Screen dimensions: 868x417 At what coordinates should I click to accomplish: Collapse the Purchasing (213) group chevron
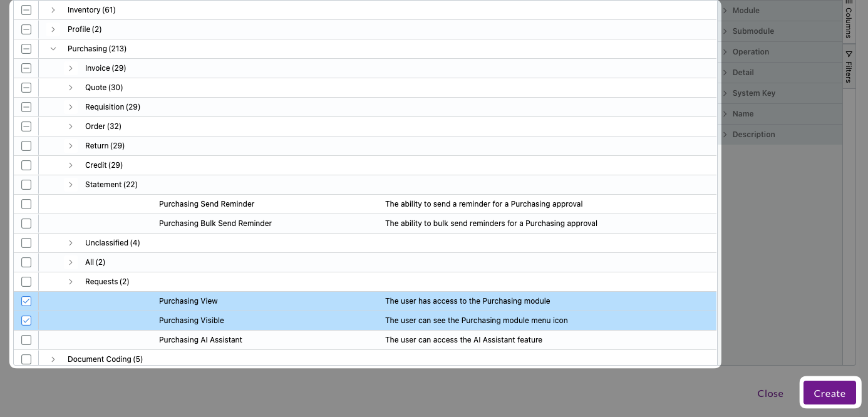[53, 49]
